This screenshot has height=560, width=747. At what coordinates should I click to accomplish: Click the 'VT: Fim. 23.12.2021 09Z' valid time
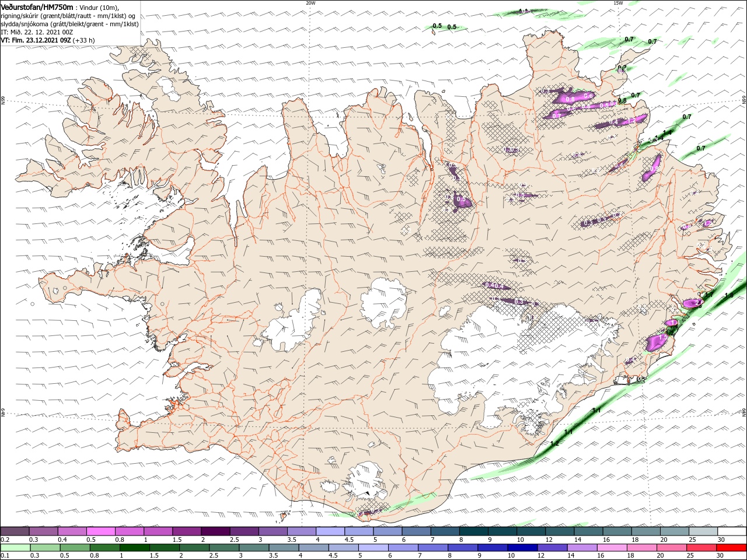coord(36,40)
